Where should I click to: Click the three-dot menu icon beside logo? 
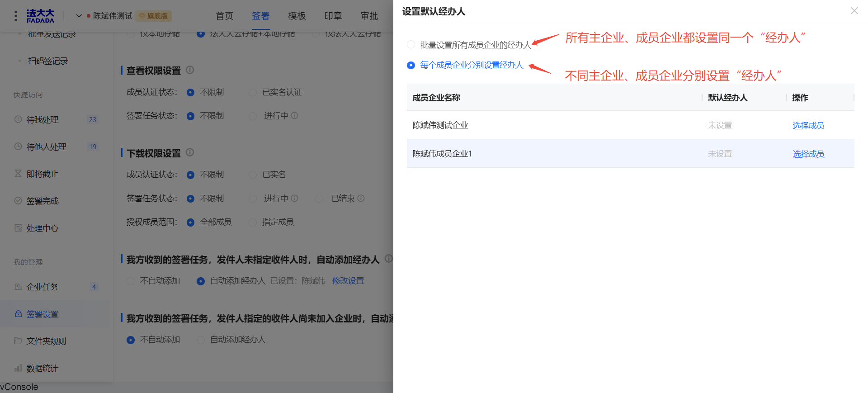[16, 16]
